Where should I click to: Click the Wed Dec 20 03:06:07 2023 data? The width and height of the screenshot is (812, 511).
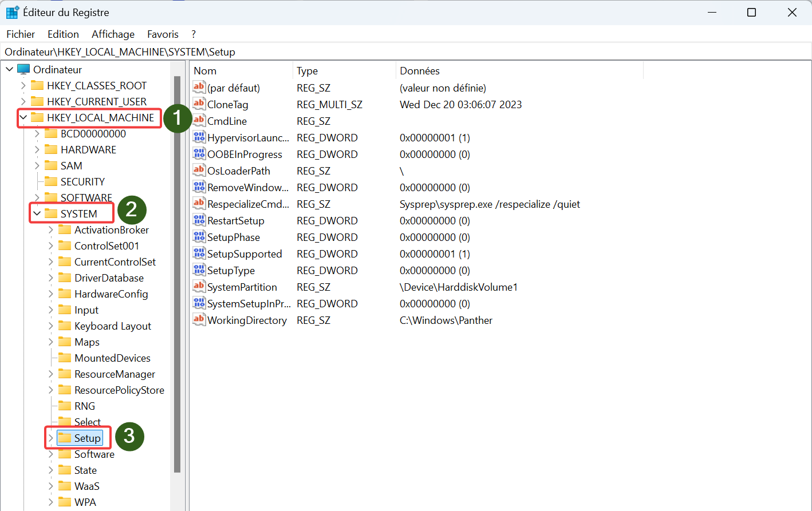pos(461,104)
